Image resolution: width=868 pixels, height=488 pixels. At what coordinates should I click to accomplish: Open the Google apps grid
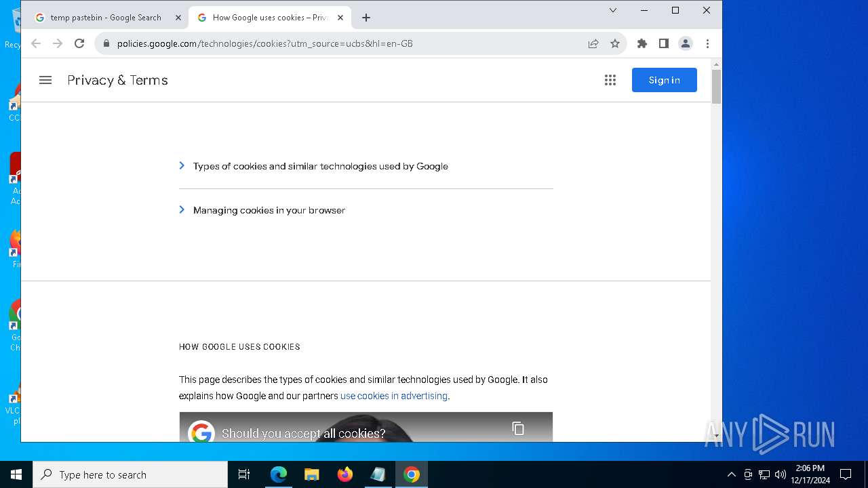[610, 80]
